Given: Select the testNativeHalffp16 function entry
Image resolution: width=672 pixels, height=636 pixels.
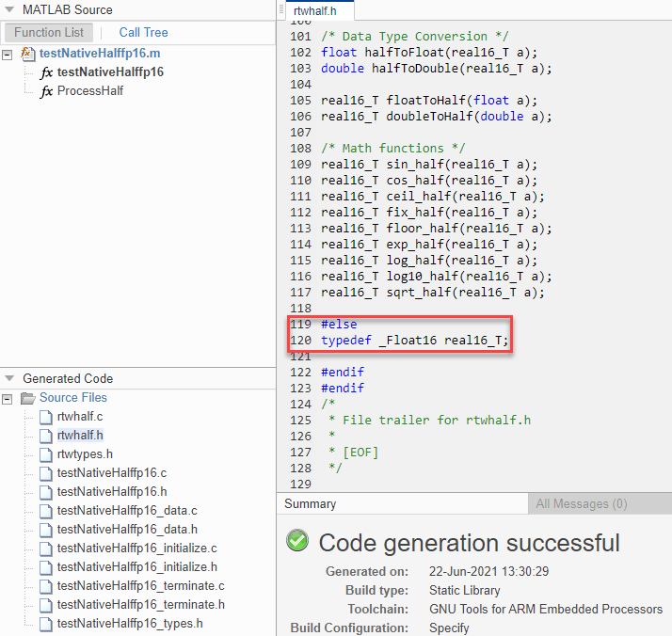Looking at the screenshot, I should pos(110,72).
